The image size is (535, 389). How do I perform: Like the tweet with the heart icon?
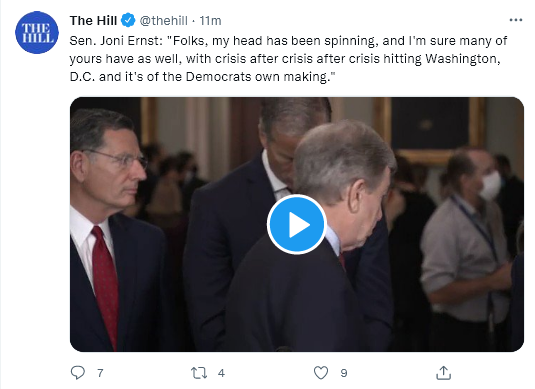[321, 373]
